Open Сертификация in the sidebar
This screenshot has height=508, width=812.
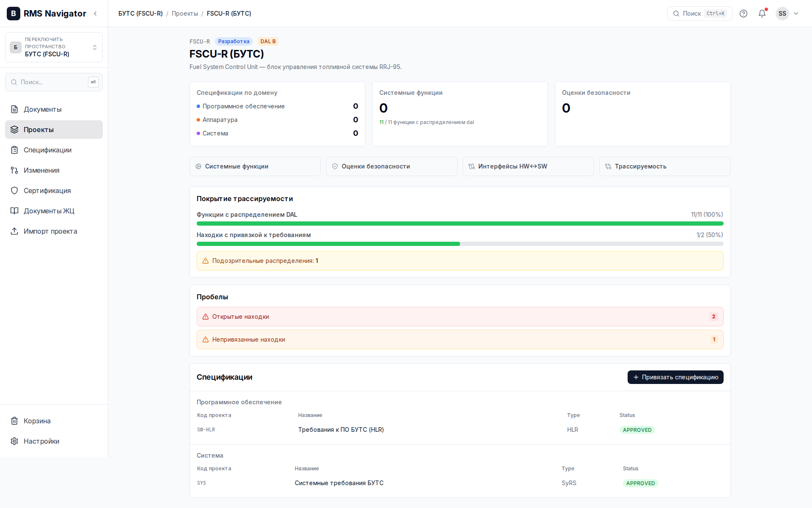click(x=54, y=190)
